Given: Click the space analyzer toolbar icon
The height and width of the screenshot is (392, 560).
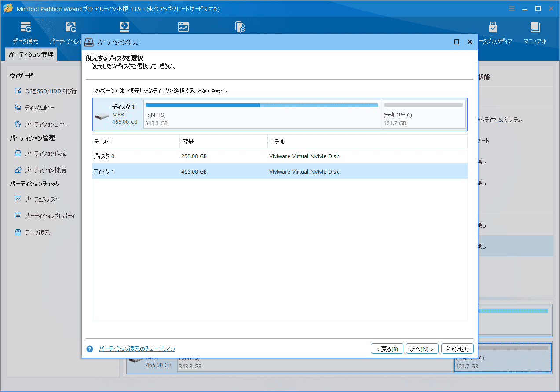Looking at the screenshot, I should pos(183,27).
